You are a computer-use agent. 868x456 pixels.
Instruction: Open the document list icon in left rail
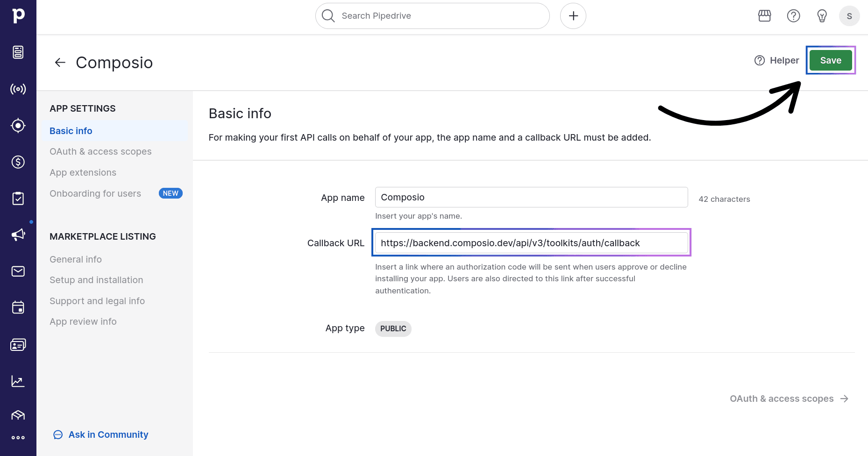18,52
